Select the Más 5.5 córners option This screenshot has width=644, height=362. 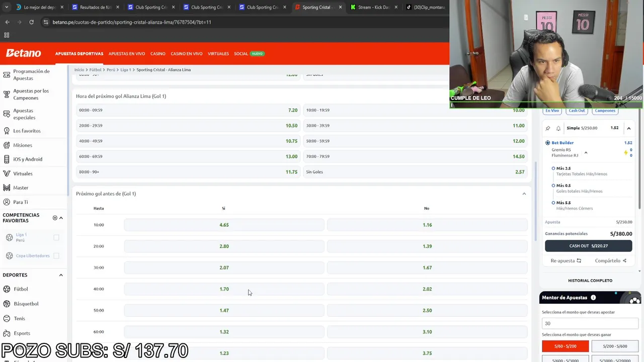[x=553, y=203]
